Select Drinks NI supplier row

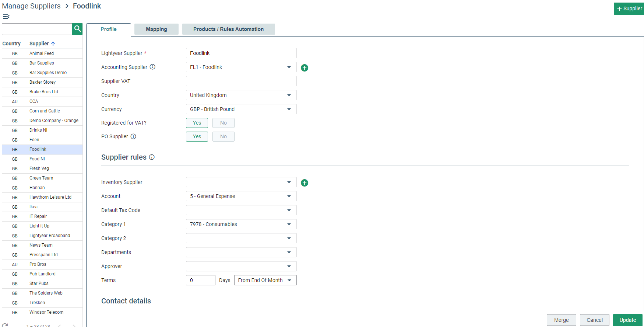[x=42, y=130]
